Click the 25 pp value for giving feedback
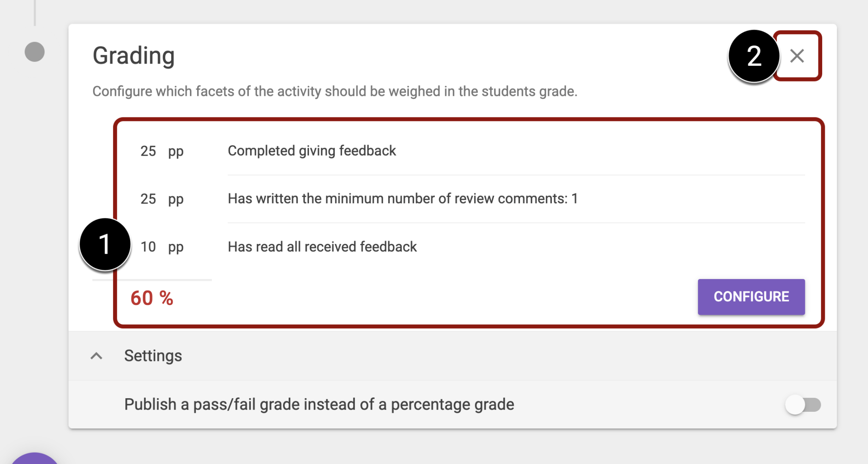Viewport: 868px width, 464px height. (147, 151)
